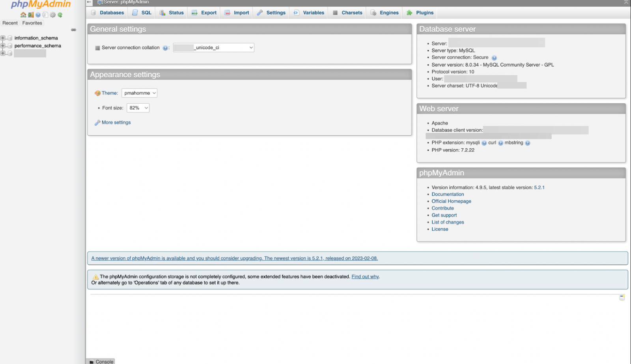631x364 pixels.
Task: Click the License link
Action: pos(440,229)
